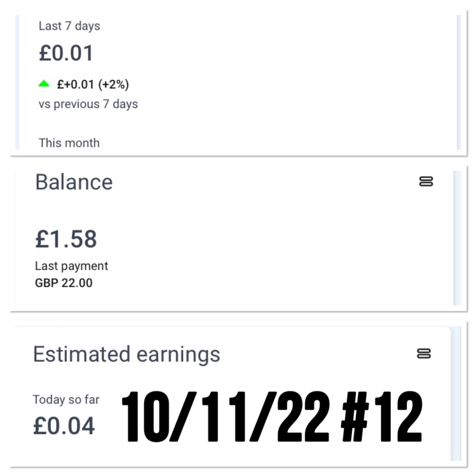The image size is (476, 476).
Task: Click the top earnings panel right scrollbar
Action: pos(459,82)
